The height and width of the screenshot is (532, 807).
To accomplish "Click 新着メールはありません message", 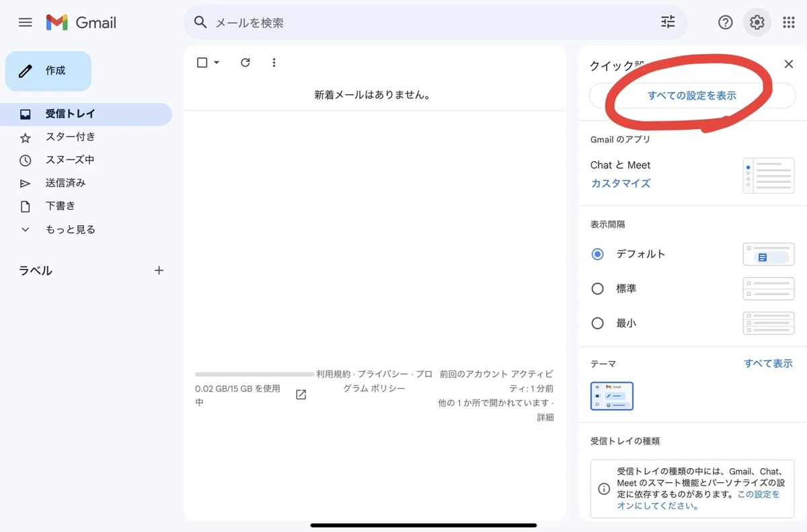I will 373,95.
